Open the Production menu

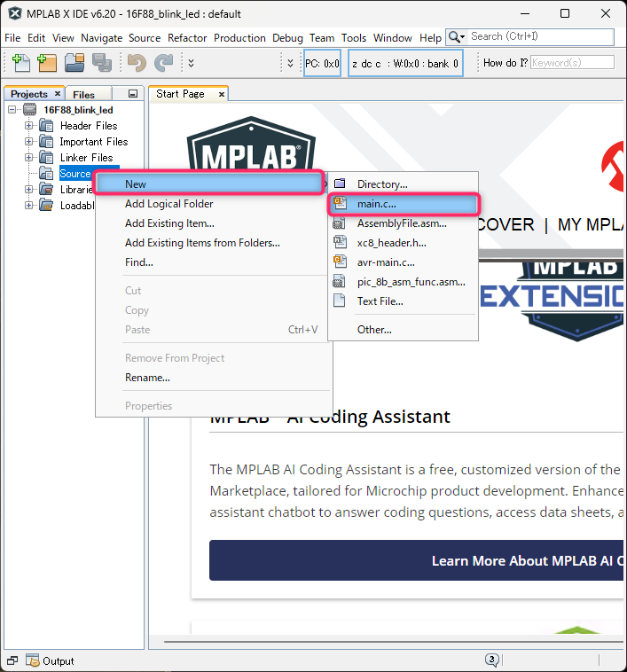pos(239,38)
